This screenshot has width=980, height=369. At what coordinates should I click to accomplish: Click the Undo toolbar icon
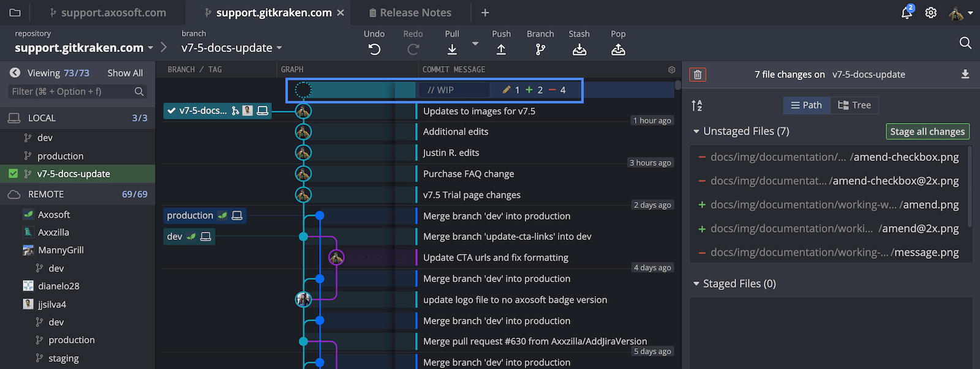[374, 50]
